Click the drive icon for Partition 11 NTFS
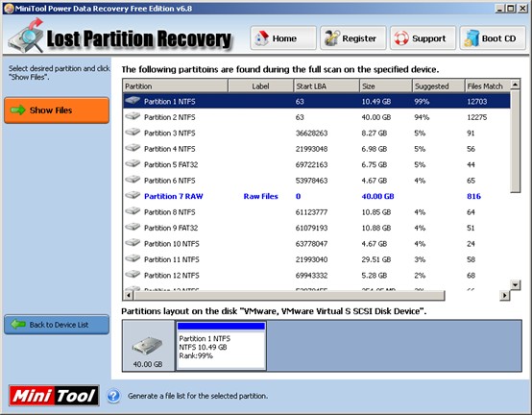532x415 pixels. pos(133,258)
